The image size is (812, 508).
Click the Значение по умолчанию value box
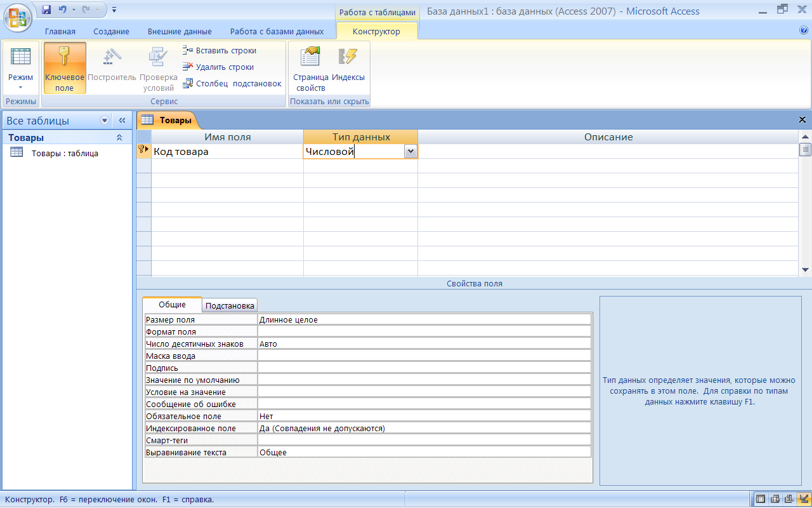click(424, 380)
